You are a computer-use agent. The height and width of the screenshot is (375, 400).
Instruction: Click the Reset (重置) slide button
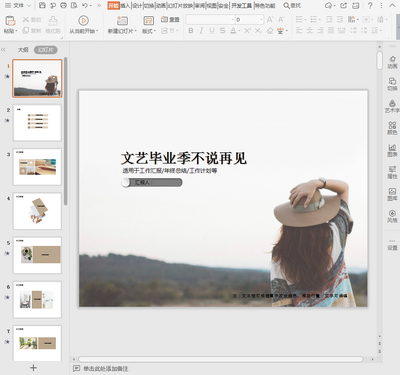pos(170,20)
